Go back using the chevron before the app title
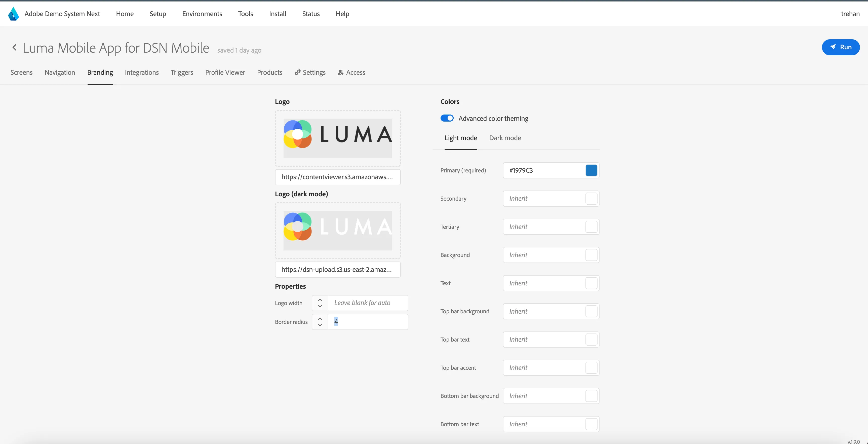Screen dimensions: 868x444 (15, 48)
